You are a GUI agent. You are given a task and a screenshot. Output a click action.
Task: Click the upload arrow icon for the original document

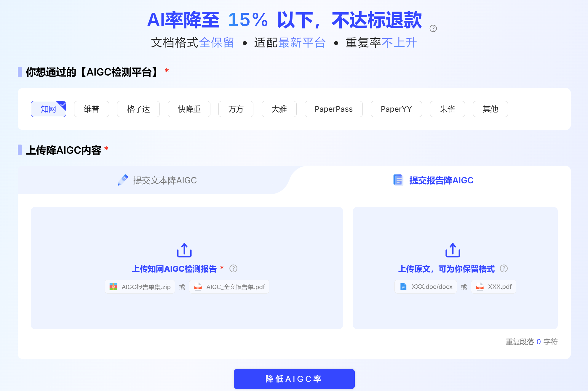(x=453, y=250)
